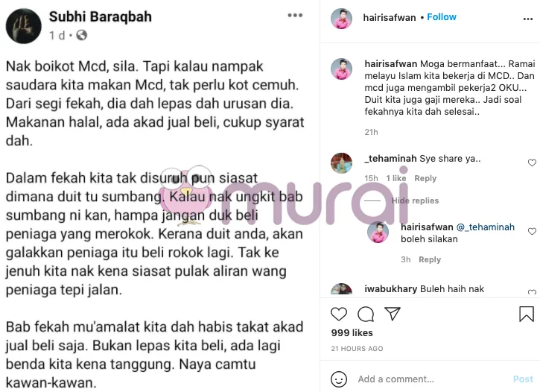Like _tehaminah's comment heart
540x392 pixels.
(x=532, y=162)
